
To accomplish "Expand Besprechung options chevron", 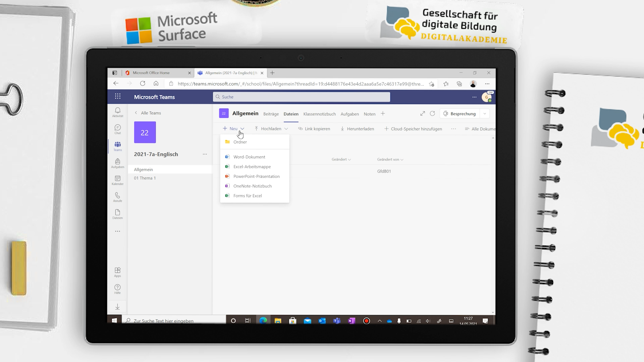I will [x=485, y=114].
